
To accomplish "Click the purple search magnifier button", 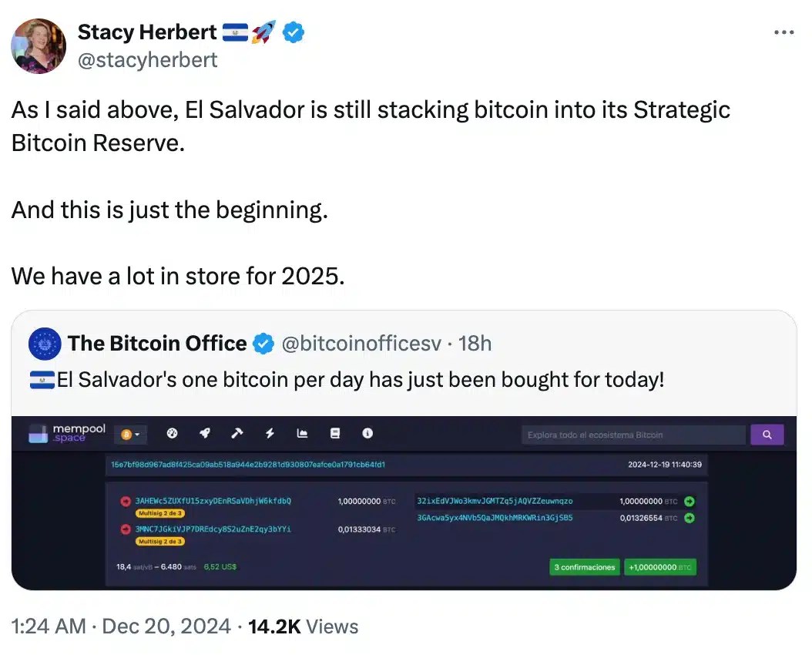I will click(x=767, y=435).
